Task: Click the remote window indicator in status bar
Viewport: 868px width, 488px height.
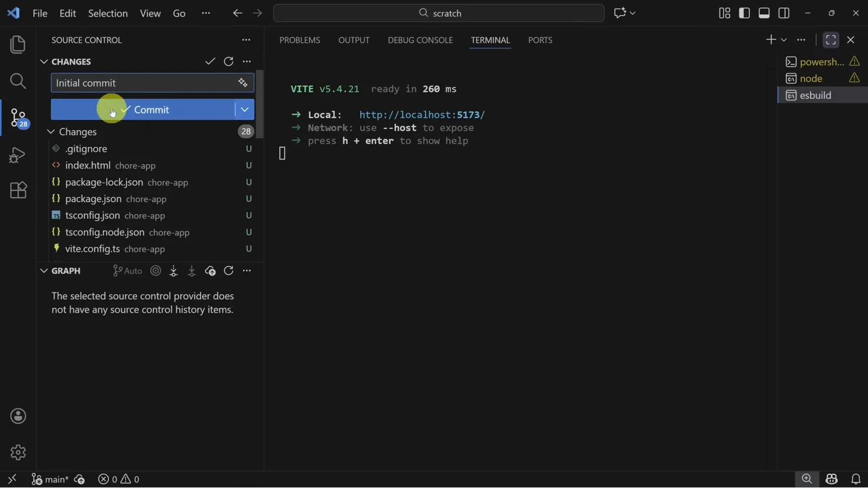Action: point(12,479)
